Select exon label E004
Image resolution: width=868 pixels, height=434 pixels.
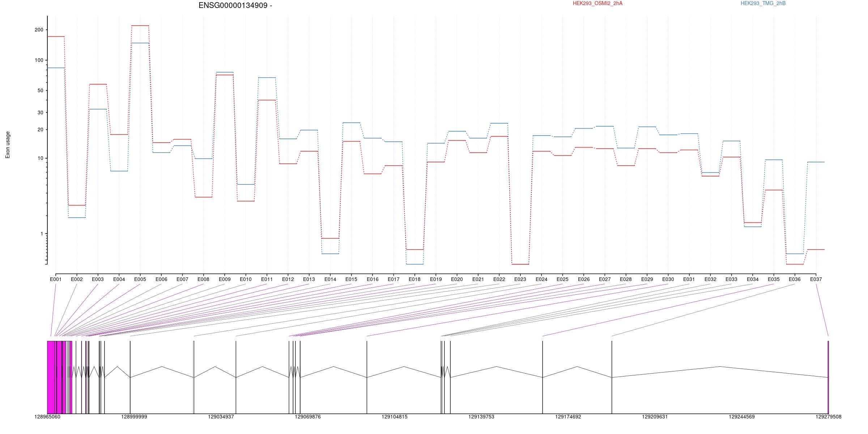119,279
